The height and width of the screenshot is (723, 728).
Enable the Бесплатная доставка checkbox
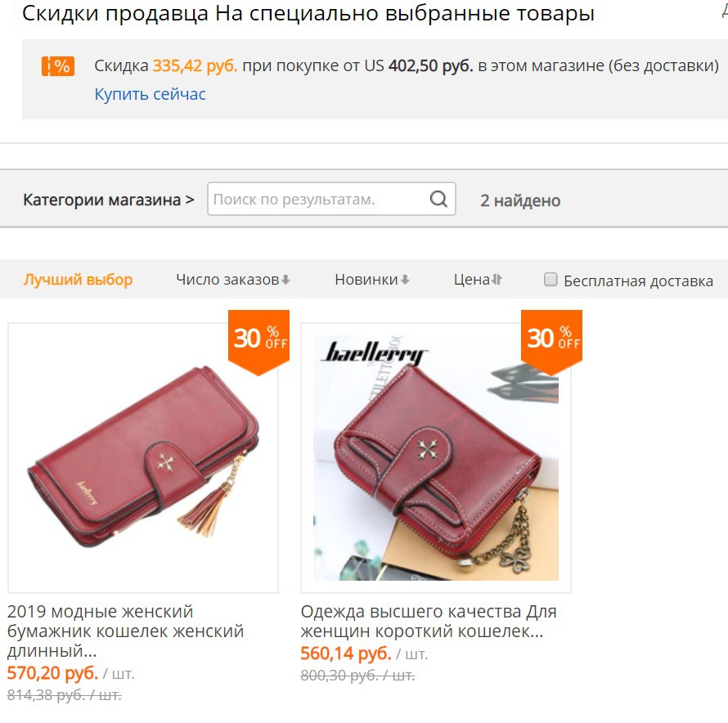pos(550,279)
